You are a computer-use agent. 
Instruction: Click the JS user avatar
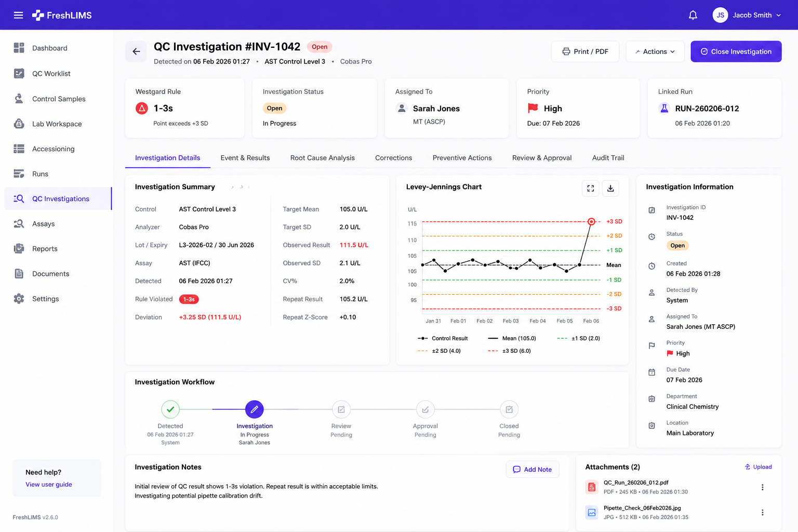click(x=720, y=15)
